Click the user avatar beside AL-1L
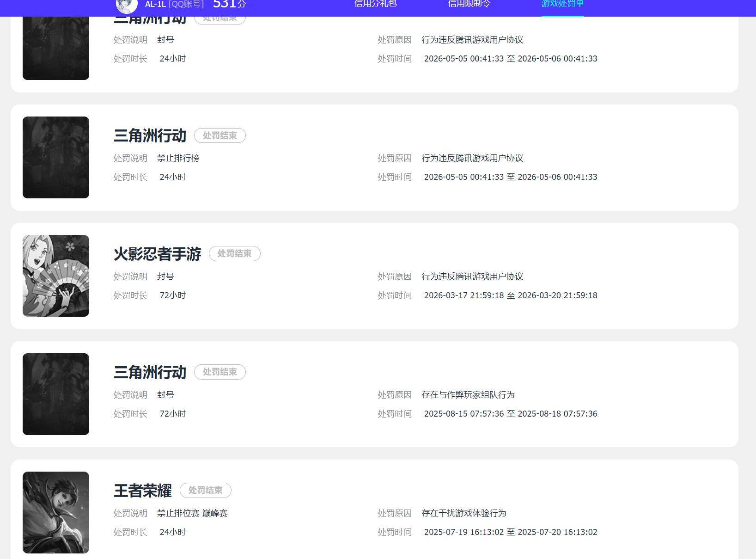Screen dimensions: 756x559 point(126,6)
